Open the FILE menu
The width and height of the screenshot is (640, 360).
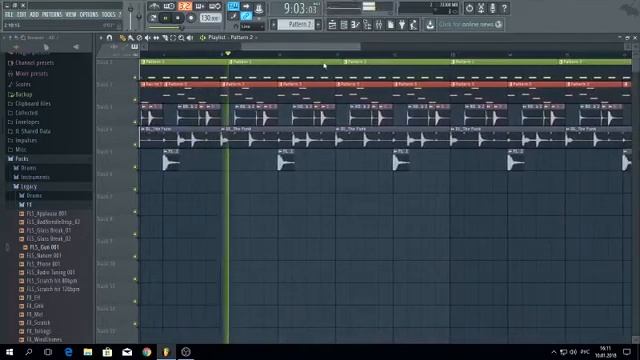(x=9, y=15)
